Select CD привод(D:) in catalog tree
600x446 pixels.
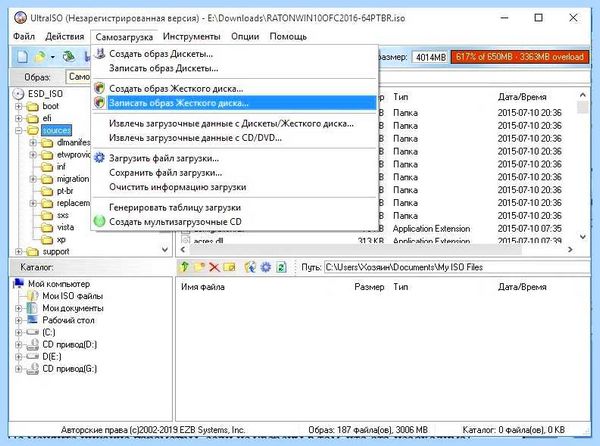[69, 344]
